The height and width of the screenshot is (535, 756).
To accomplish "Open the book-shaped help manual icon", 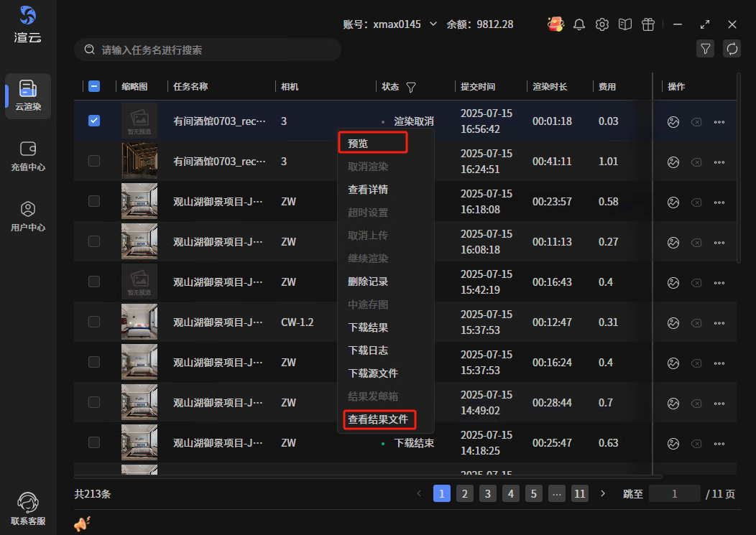I will tap(625, 24).
